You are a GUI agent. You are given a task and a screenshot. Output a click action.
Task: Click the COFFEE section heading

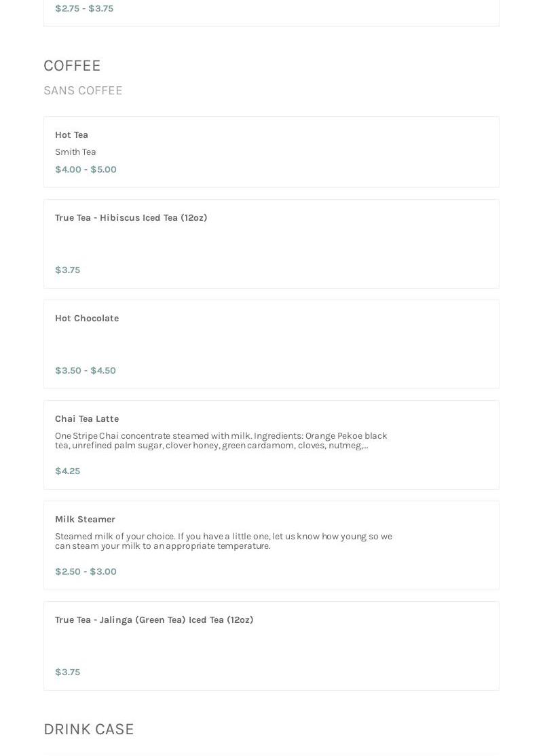72,65
